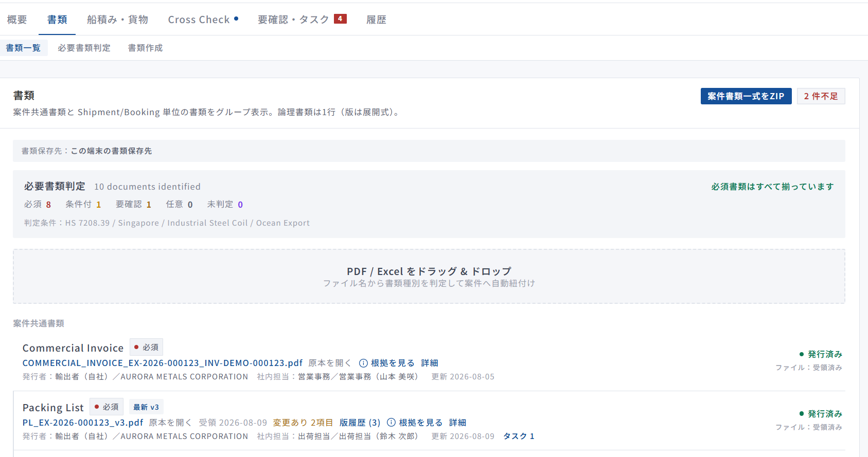Go to the 履歴 tab

(376, 20)
